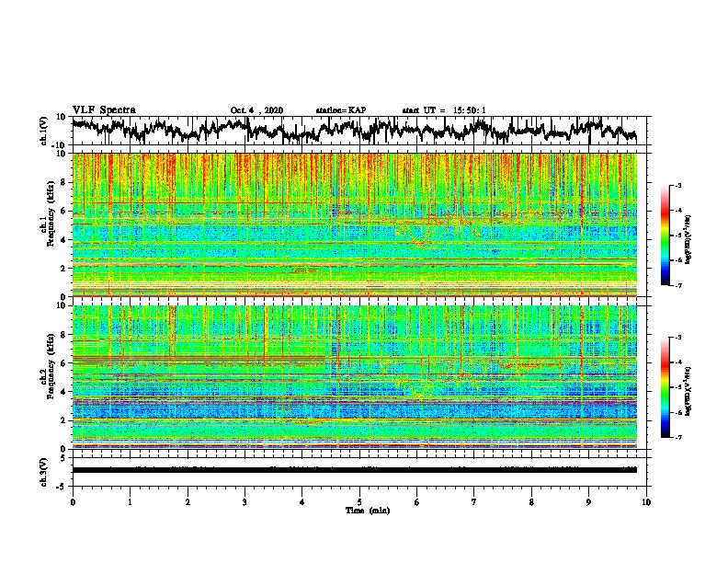Click the '6' kHz tick on ch.2 spectrogram

64,362
